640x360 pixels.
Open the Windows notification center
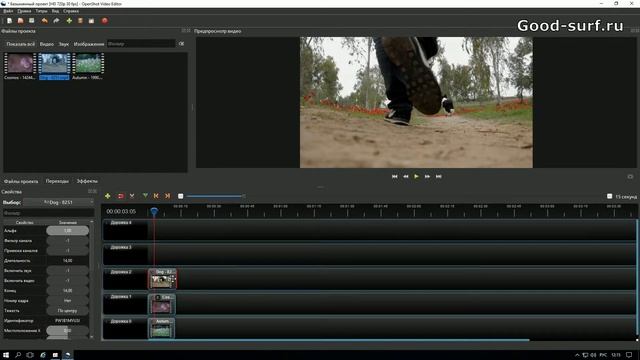[x=629, y=355]
